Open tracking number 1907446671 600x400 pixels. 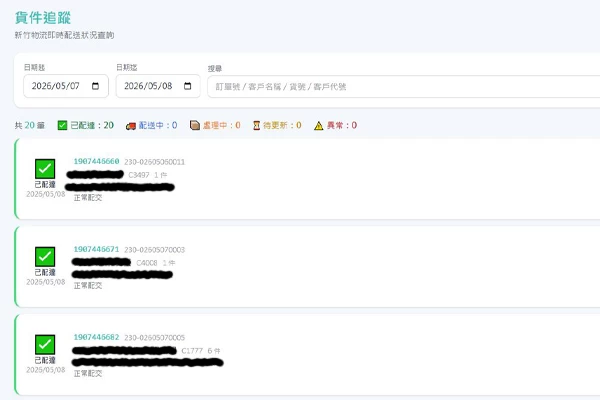pyautogui.click(x=96, y=249)
